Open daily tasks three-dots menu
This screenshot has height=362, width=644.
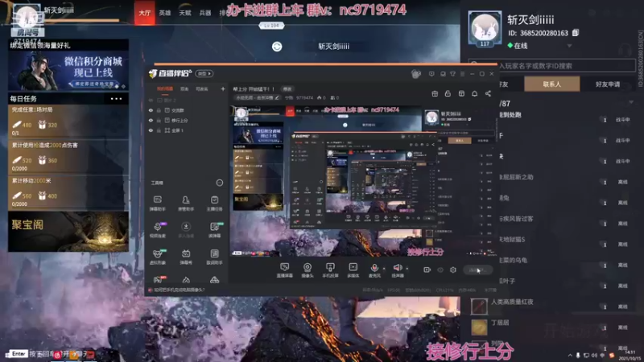click(116, 98)
